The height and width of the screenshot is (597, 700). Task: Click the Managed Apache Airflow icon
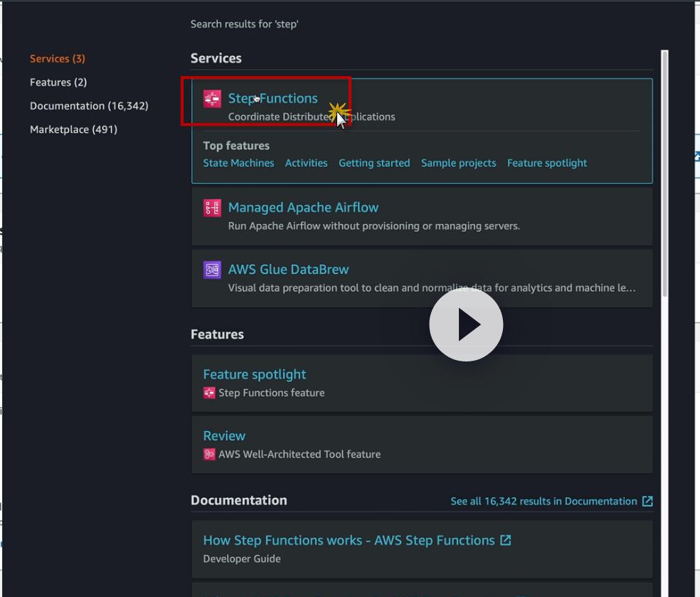click(x=212, y=208)
